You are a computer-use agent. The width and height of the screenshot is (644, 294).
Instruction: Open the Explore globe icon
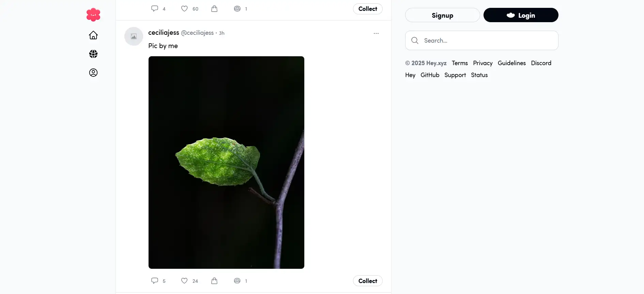point(93,54)
